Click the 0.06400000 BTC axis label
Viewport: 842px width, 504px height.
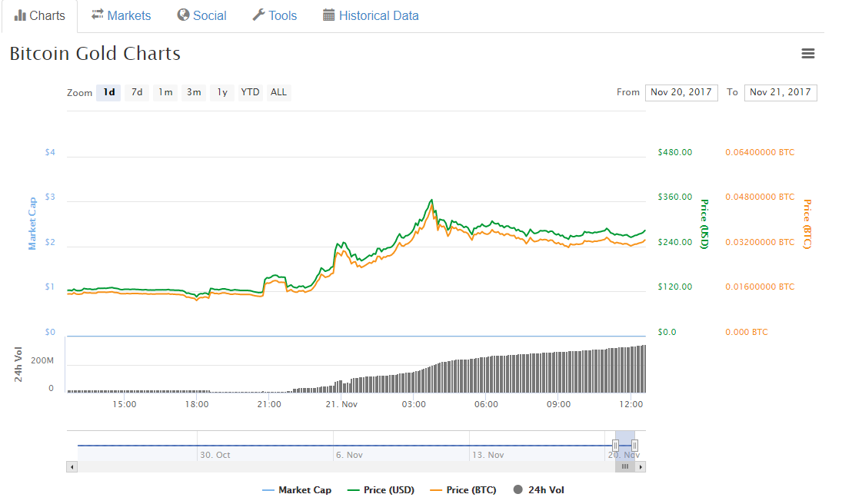coord(760,152)
